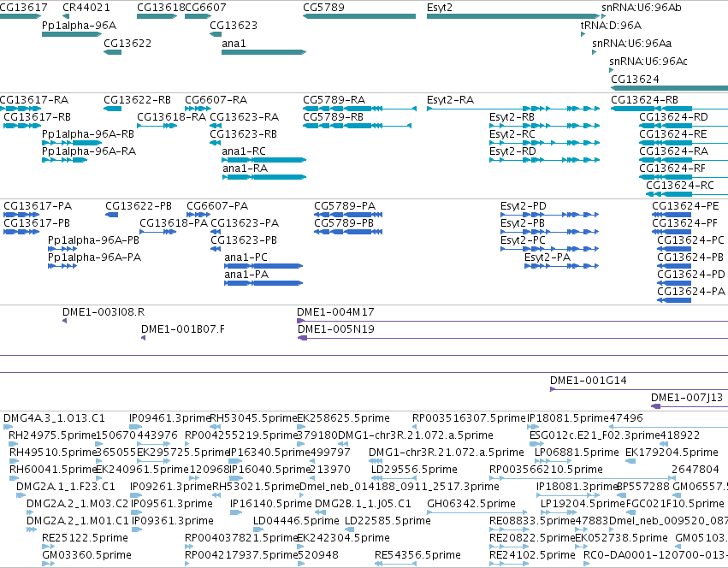Open the CG13622-RB transcript
Image resolution: width=728 pixels, height=568 pixels.
(112, 109)
